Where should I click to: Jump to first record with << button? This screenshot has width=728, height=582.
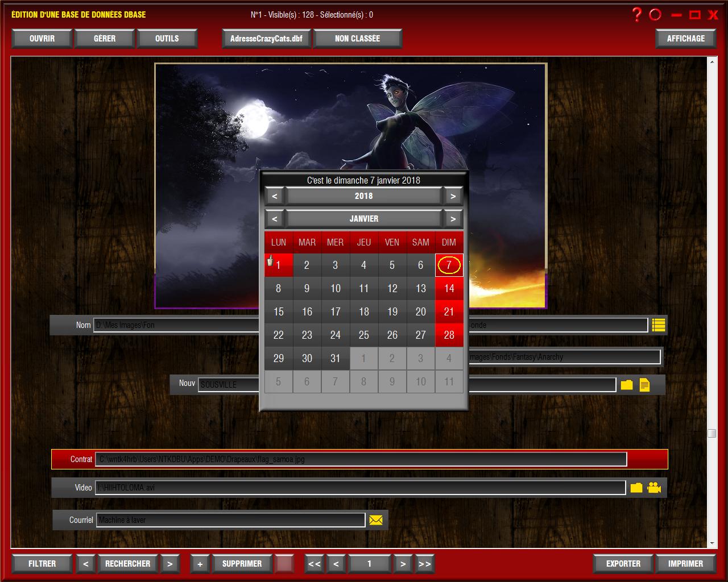314,564
